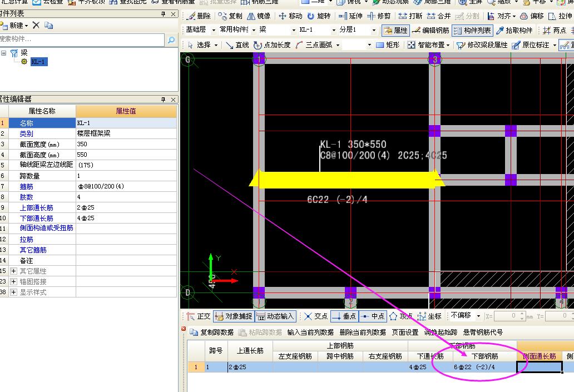
Task: Expand the 其它属性 property group
Action: (13, 271)
